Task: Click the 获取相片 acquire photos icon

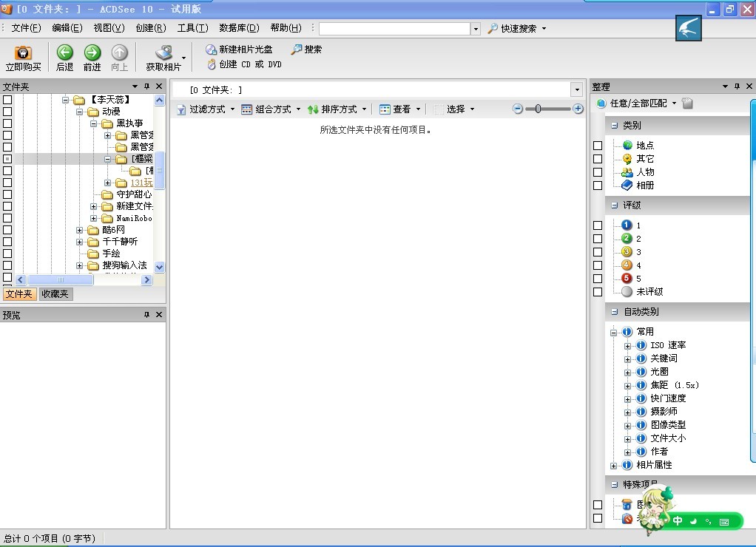Action: (x=164, y=52)
